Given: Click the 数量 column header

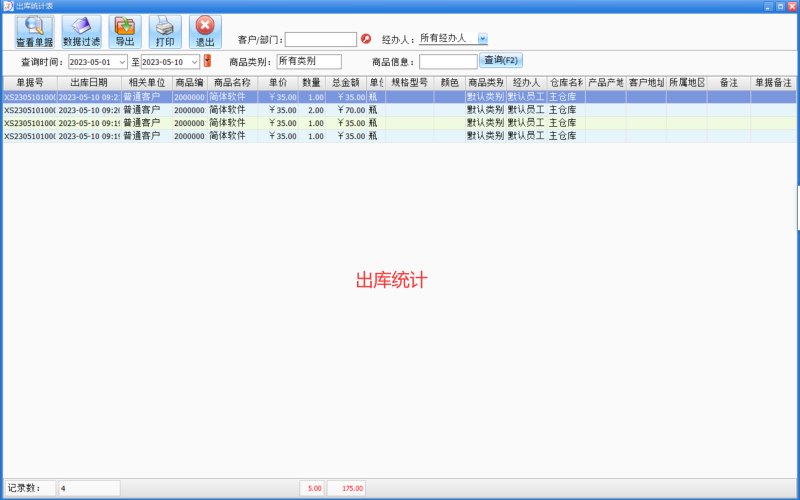Looking at the screenshot, I should tap(312, 83).
